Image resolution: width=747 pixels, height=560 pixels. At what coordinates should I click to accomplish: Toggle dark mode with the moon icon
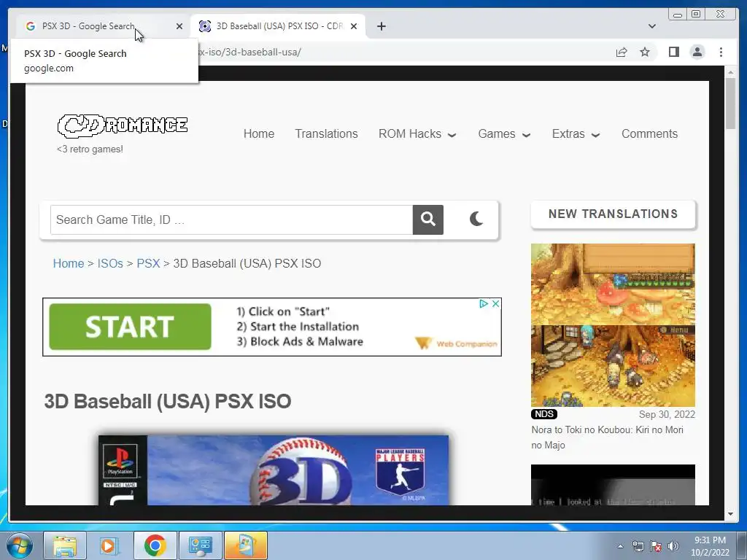tap(476, 219)
